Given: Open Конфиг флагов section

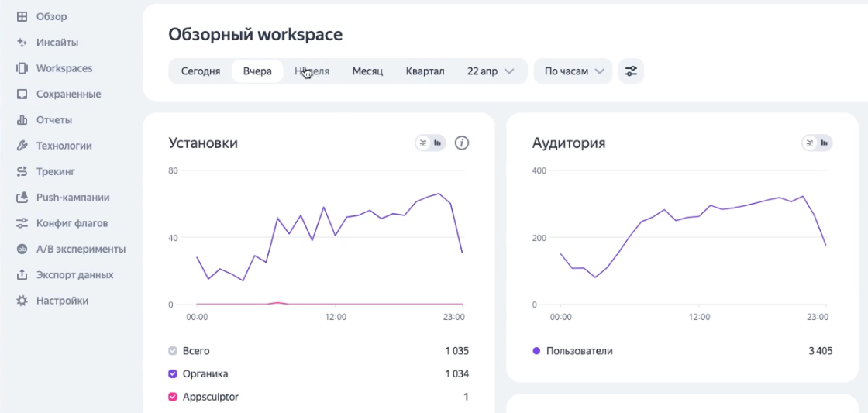Looking at the screenshot, I should pos(72,224).
